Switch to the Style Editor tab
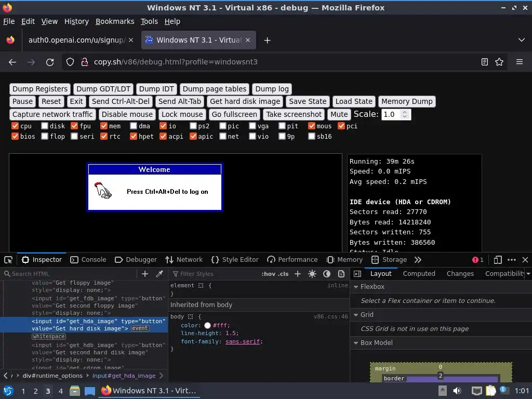This screenshot has width=532, height=399. click(235, 260)
